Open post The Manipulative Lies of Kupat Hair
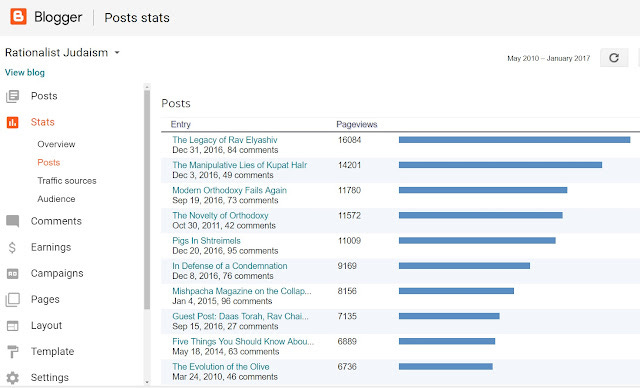 pos(240,165)
